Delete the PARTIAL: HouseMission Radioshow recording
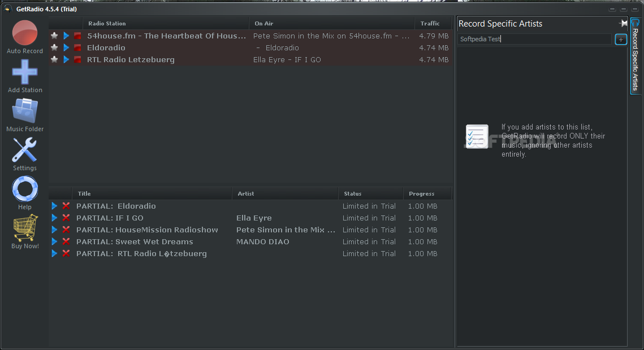The height and width of the screenshot is (350, 644). tap(66, 230)
